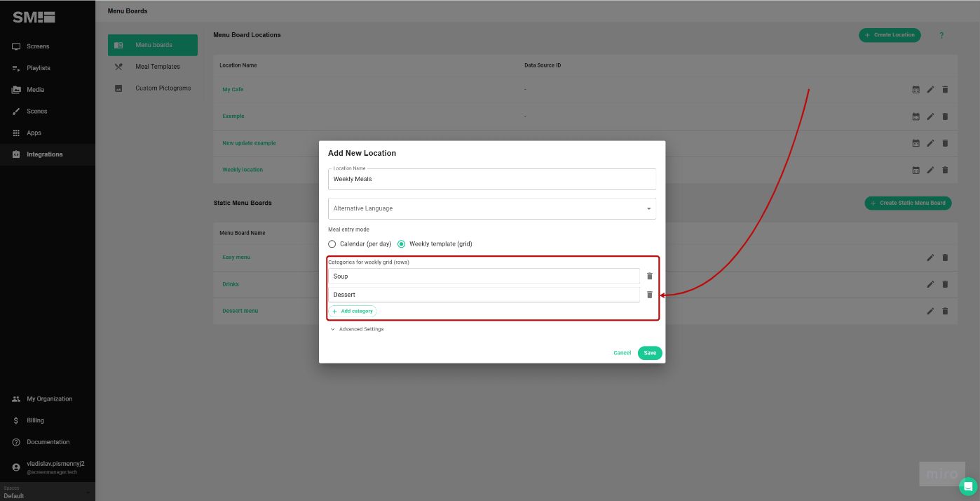Select the Menu boards tab

[x=153, y=45]
